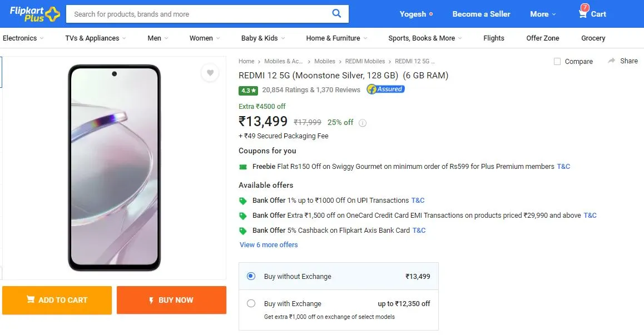Go to Flipkart Plus home logo
Viewport: 644px width, 335px height.
35,14
